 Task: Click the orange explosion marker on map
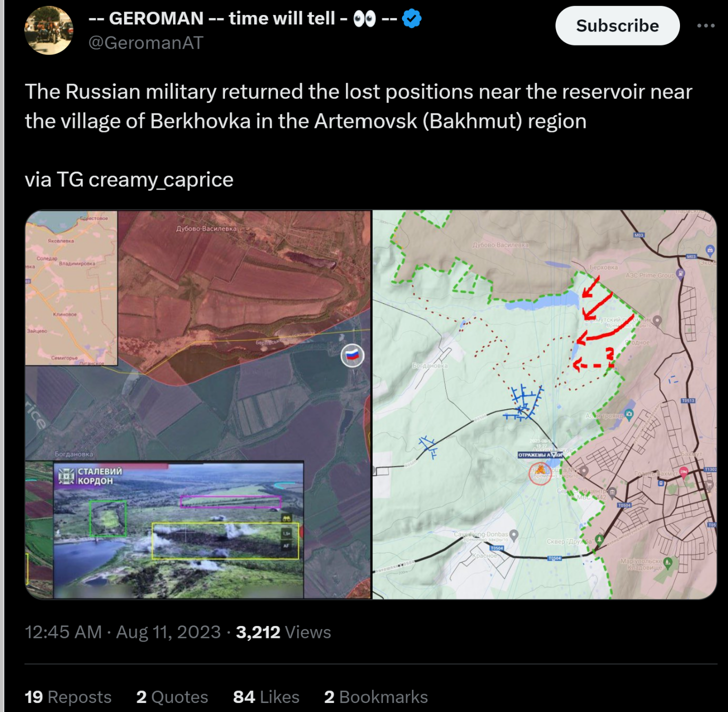540,471
